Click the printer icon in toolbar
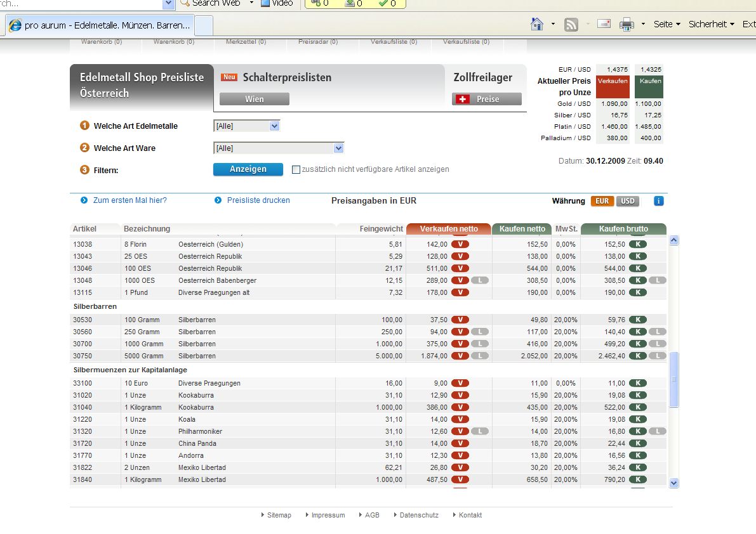Image resolution: width=756 pixels, height=534 pixels. [627, 24]
